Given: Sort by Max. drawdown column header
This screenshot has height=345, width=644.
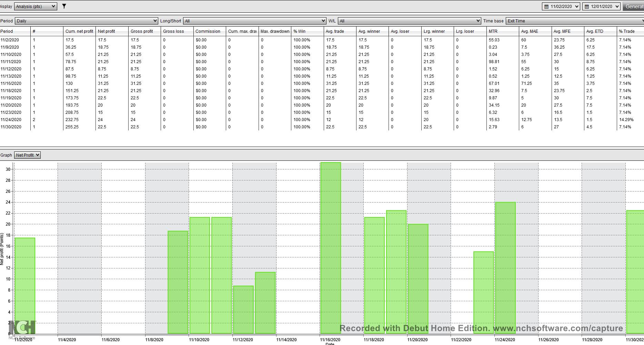Looking at the screenshot, I should click(275, 31).
